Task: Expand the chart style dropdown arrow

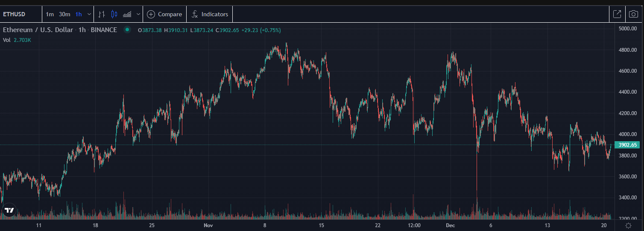Action: pos(138,14)
